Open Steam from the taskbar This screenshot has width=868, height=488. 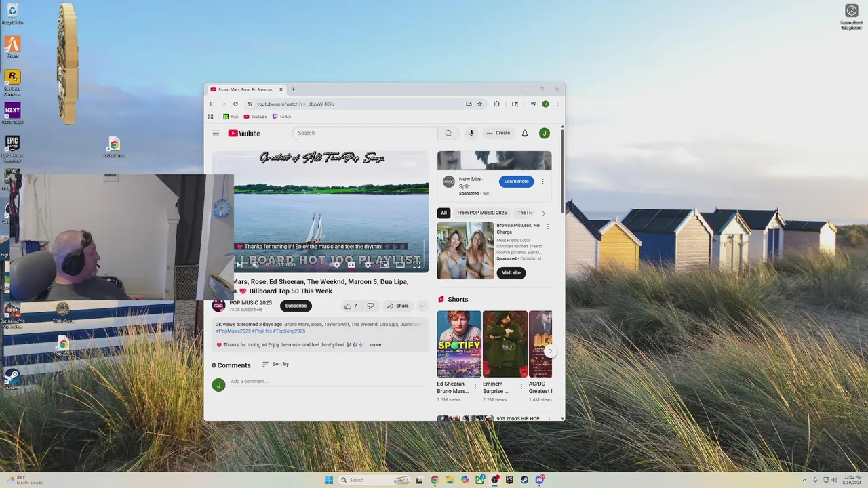[x=524, y=480]
